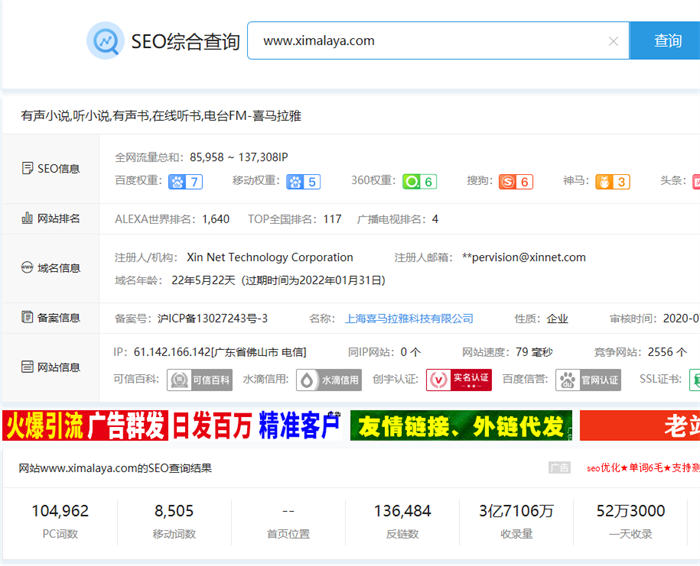Select the 网站排名 sidebar section

(50, 218)
